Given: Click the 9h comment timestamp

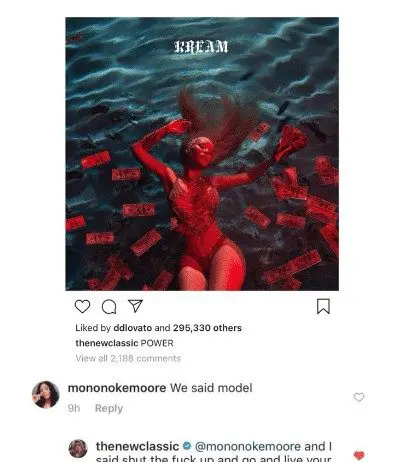Looking at the screenshot, I should [x=74, y=408].
